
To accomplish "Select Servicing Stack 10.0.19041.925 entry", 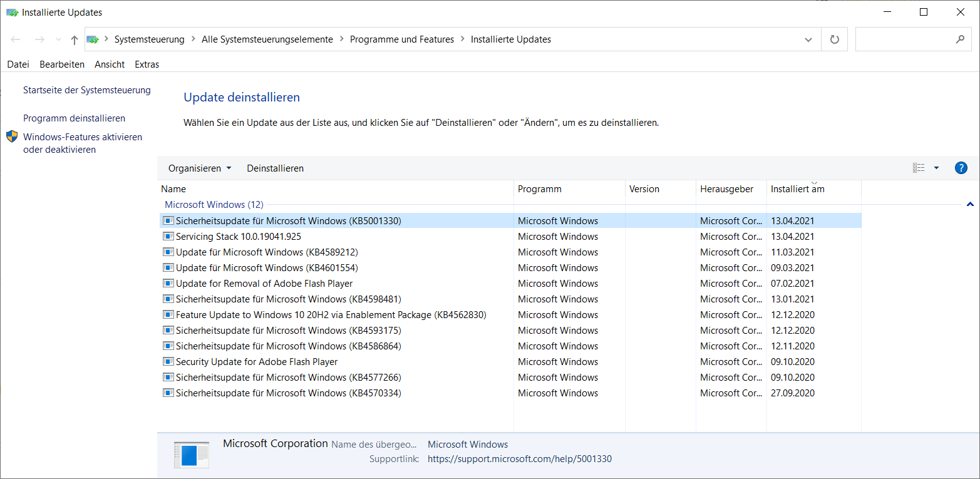I will tap(239, 237).
